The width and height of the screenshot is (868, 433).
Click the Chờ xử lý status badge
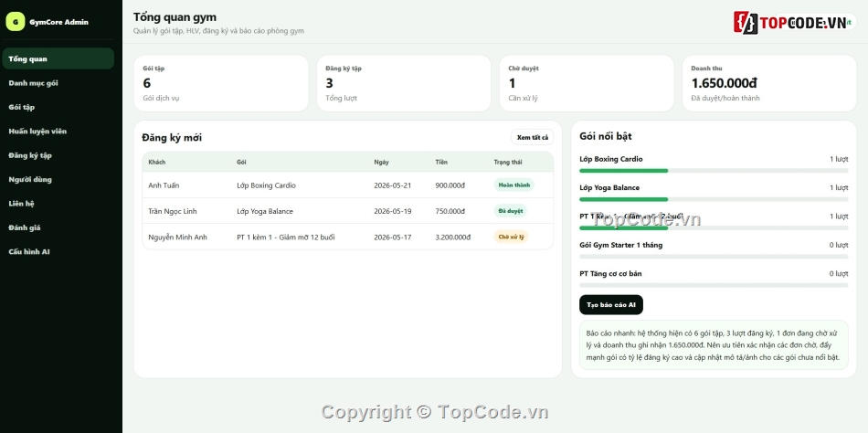tap(511, 237)
